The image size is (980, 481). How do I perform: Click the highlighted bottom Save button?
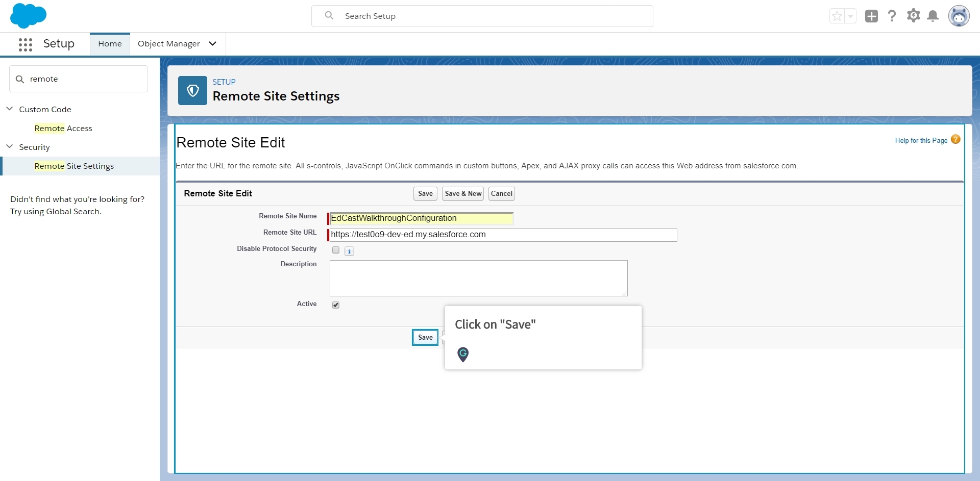point(425,337)
